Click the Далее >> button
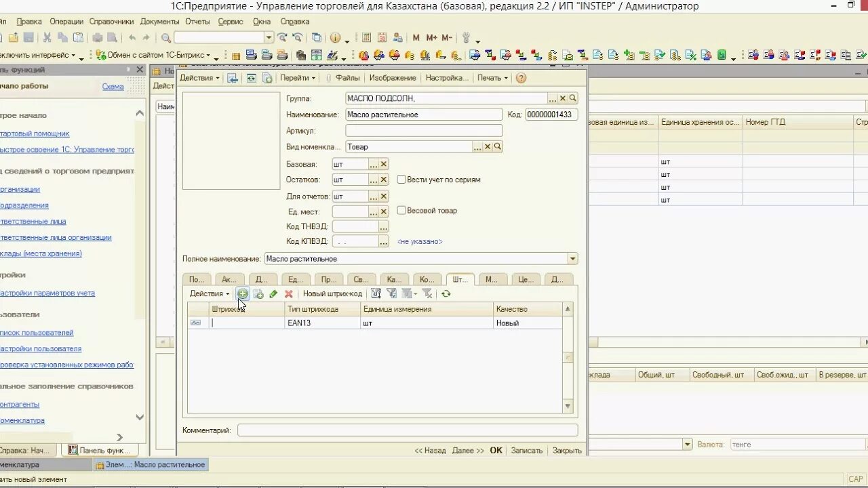The height and width of the screenshot is (488, 868). coord(468,450)
